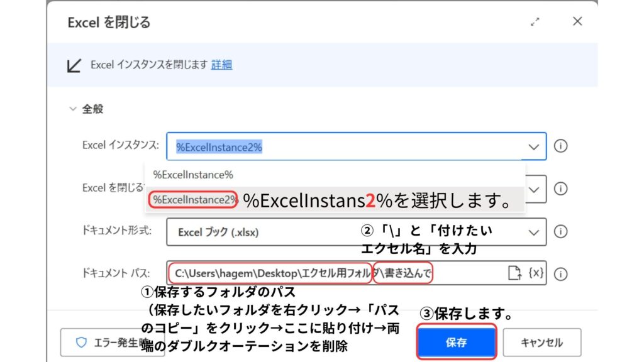Collapse the 全般 section
The image size is (644, 362).
coord(73,109)
